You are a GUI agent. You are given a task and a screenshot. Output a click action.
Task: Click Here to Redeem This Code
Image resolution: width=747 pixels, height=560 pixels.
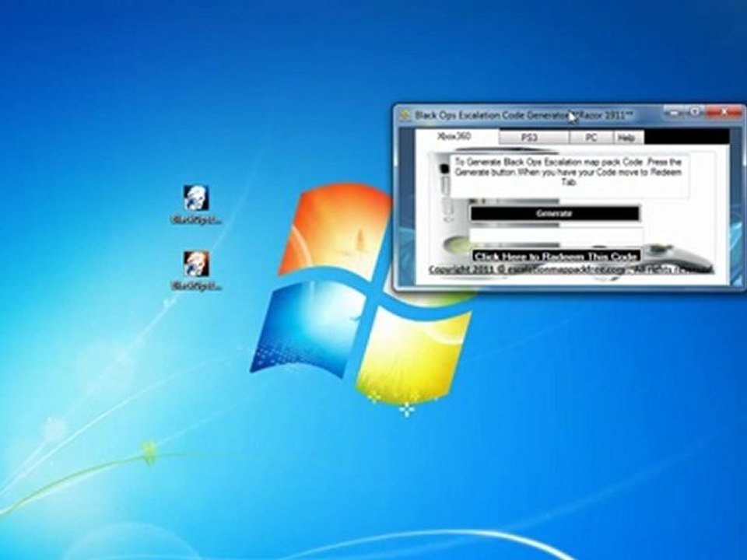click(556, 256)
